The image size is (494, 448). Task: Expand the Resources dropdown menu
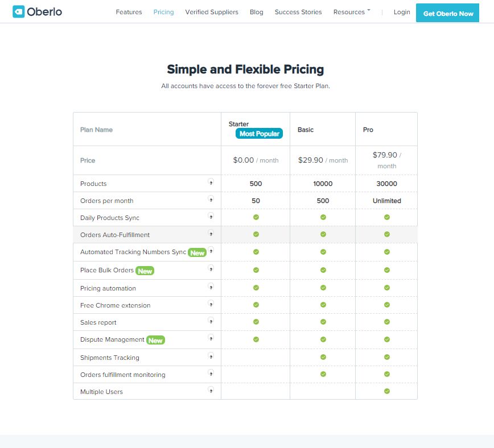coord(352,12)
